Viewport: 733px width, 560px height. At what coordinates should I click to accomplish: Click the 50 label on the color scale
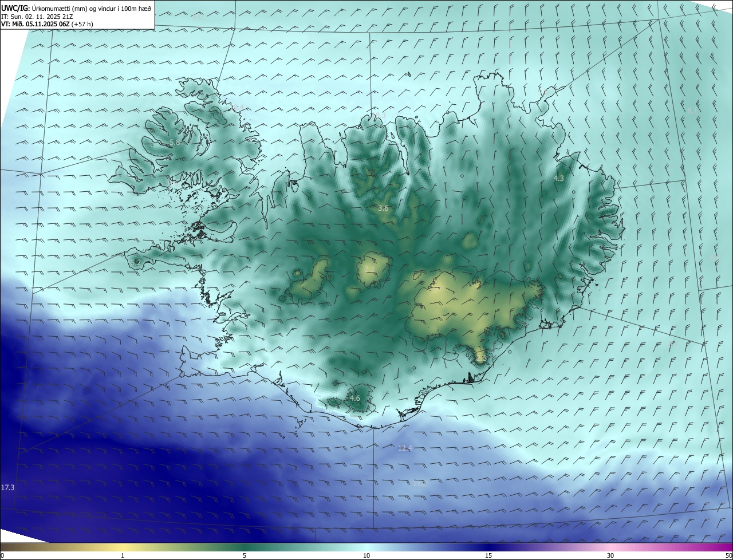click(728, 555)
